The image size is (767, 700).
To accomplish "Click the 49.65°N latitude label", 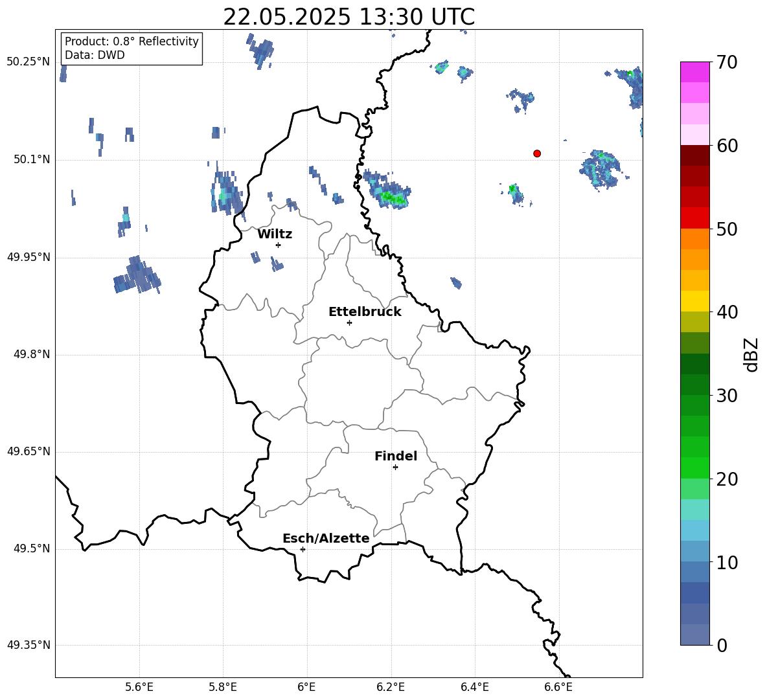I will (x=29, y=451).
